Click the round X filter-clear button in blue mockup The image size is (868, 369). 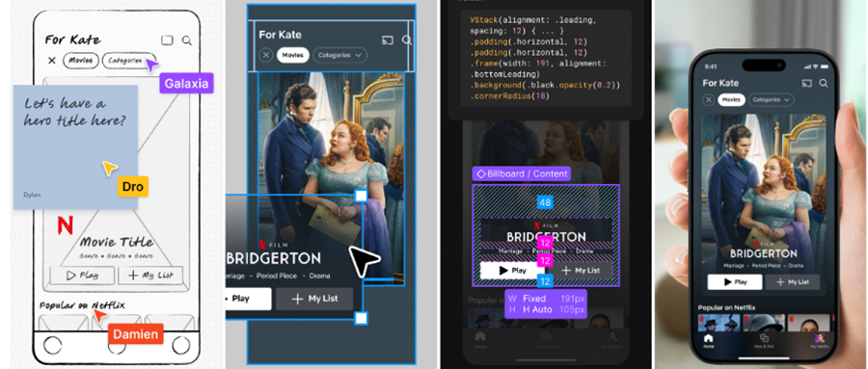pos(266,55)
